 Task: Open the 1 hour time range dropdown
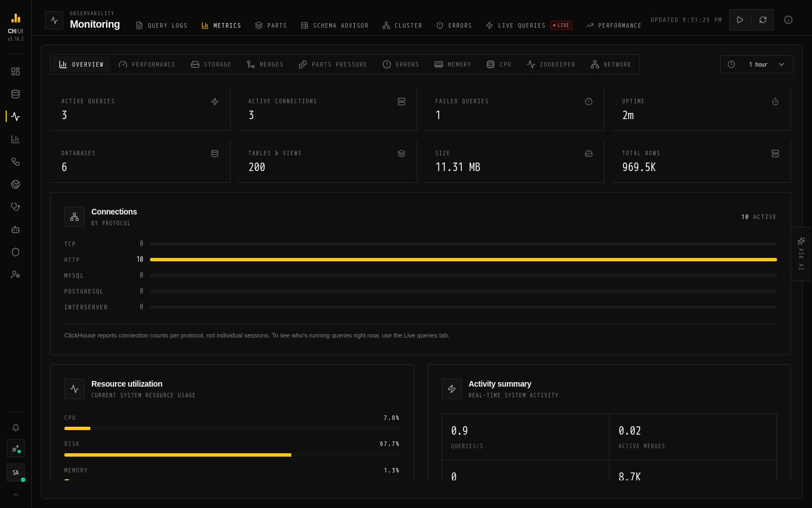click(x=756, y=64)
